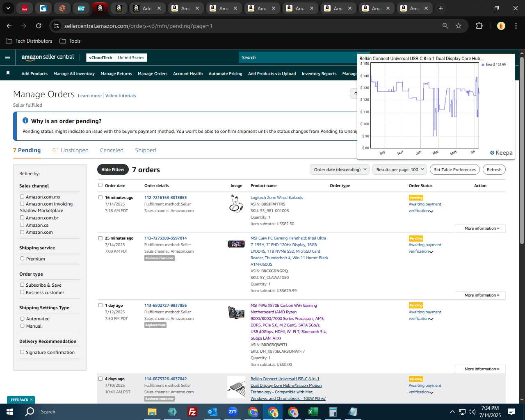Open the Video tutorials link
The width and height of the screenshot is (525, 420).
(121, 96)
